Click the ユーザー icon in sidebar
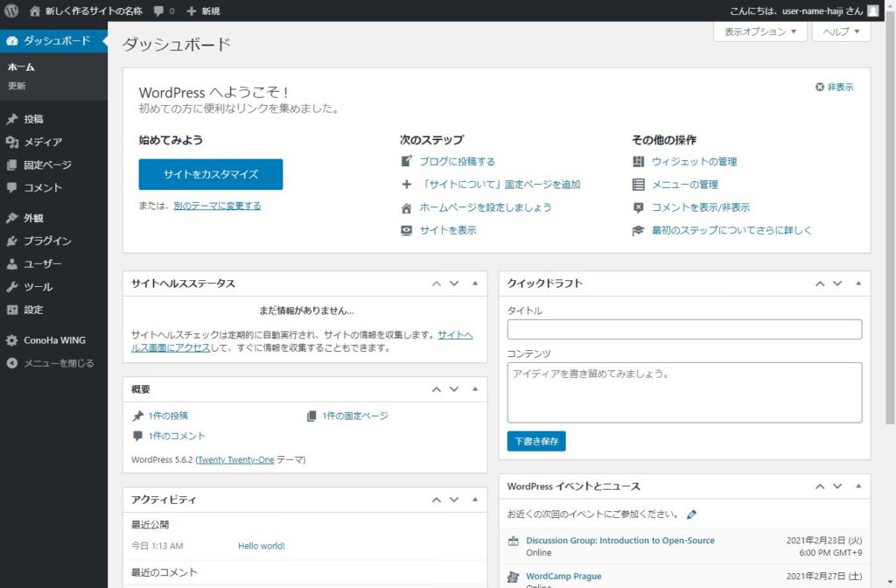The height and width of the screenshot is (588, 896). (x=12, y=263)
